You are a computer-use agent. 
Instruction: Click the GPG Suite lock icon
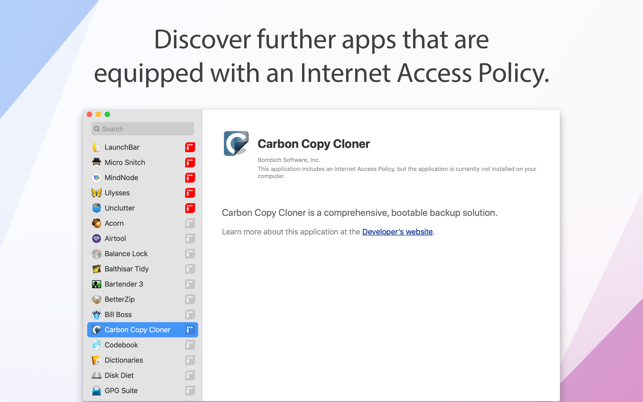click(x=96, y=391)
